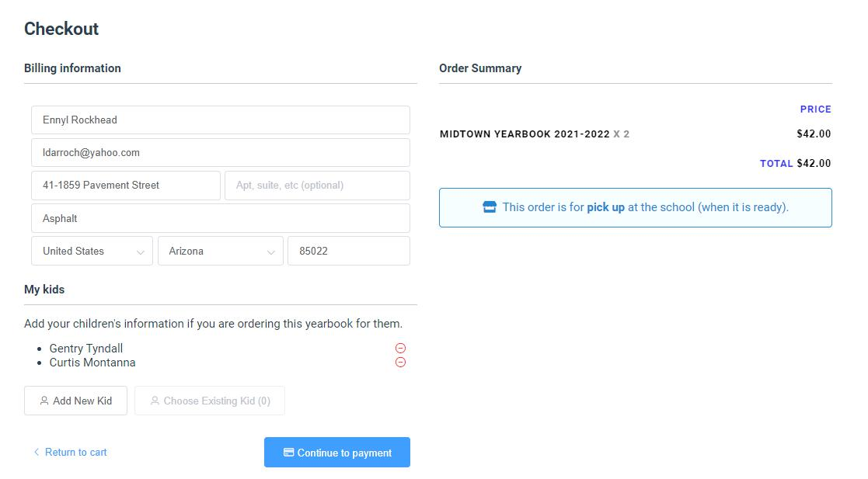868x479 pixels.
Task: Remove Curtis Montanna with red minus icon
Action: tap(400, 363)
